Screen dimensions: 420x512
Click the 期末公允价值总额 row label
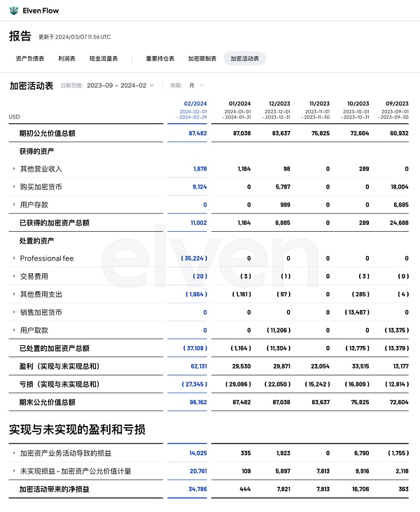point(48,402)
